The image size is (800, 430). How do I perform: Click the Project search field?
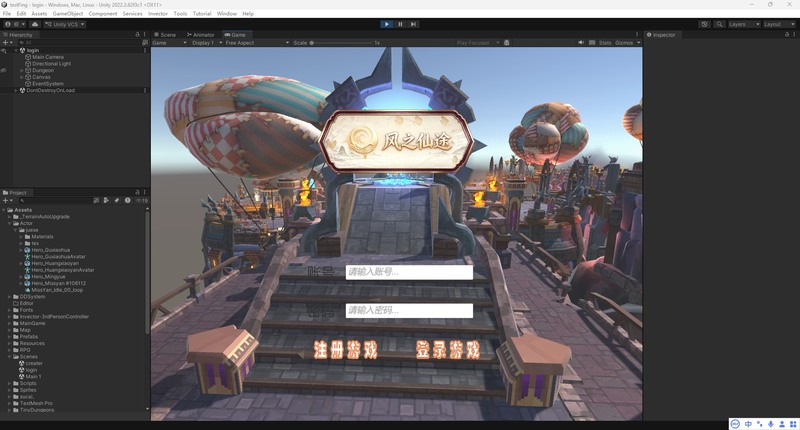(x=55, y=200)
